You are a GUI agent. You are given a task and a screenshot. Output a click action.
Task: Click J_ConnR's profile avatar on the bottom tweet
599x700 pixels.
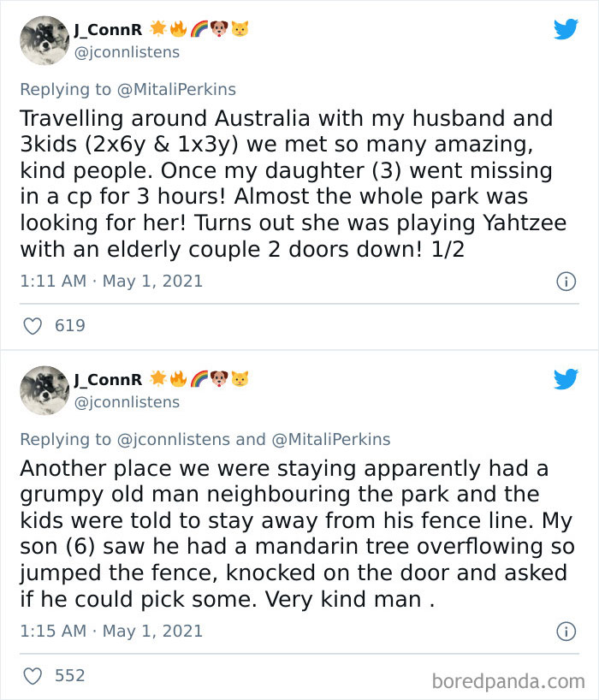(44, 390)
